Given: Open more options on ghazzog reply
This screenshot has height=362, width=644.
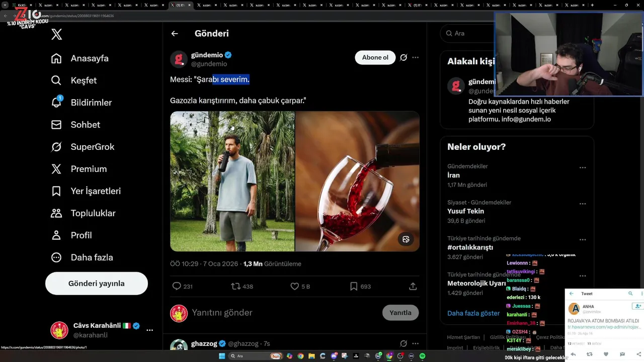Looking at the screenshot, I should pos(416,343).
